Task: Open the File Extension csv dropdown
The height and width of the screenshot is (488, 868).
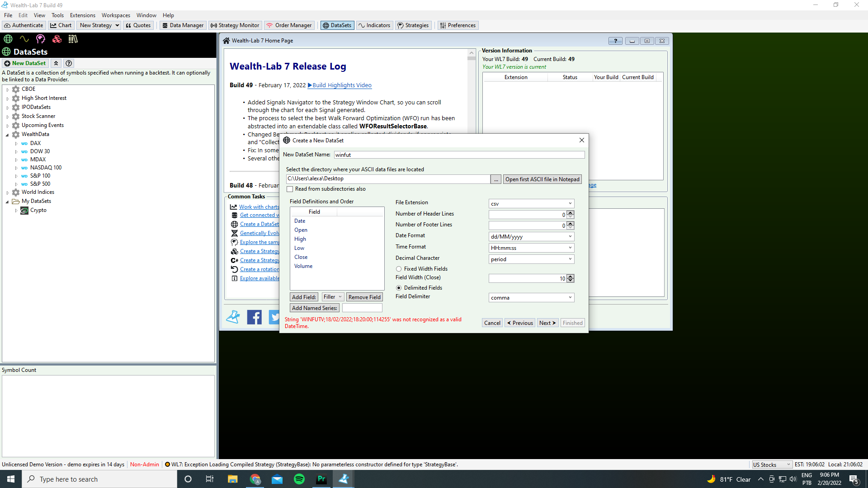Action: (531, 204)
